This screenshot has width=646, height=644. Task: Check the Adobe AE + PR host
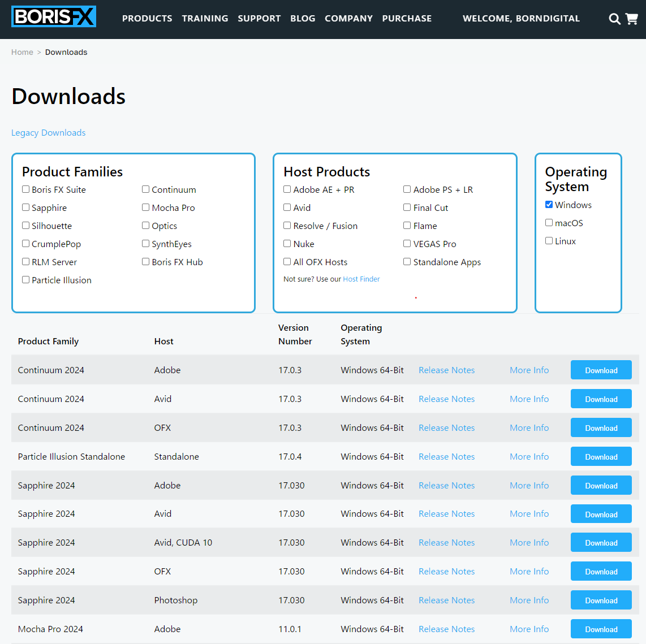pyautogui.click(x=287, y=189)
